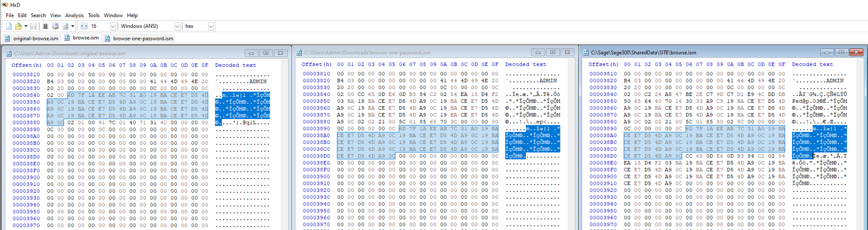Open the Analysis menu
Viewport: 868px width, 230px height.
(74, 15)
